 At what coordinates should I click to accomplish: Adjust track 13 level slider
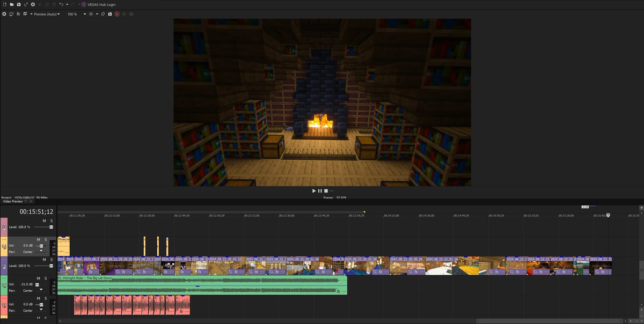click(x=52, y=227)
